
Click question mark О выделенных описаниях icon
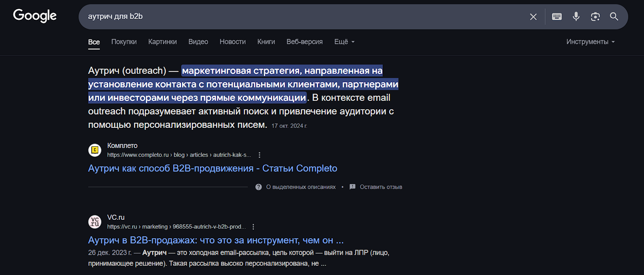(x=258, y=187)
